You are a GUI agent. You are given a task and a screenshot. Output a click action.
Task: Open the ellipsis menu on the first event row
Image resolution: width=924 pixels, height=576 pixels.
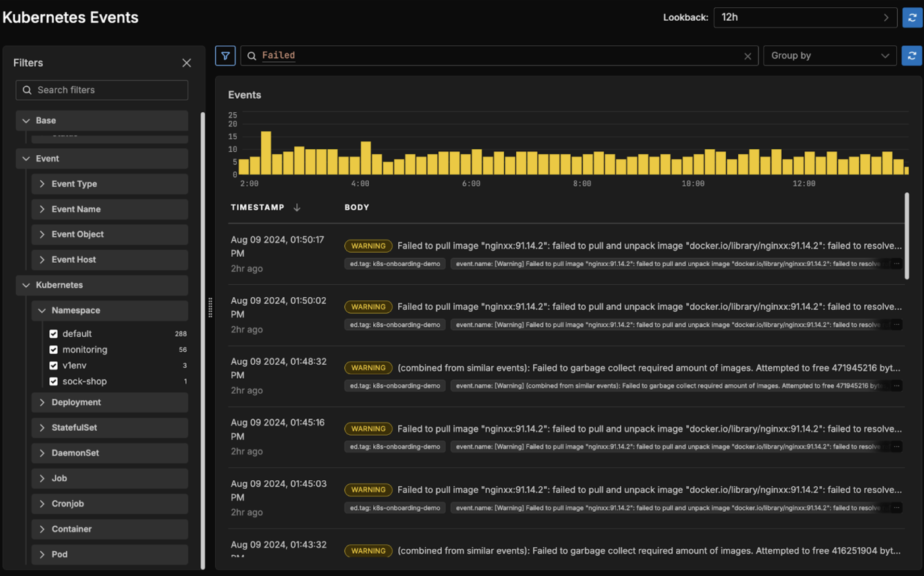[x=896, y=263]
